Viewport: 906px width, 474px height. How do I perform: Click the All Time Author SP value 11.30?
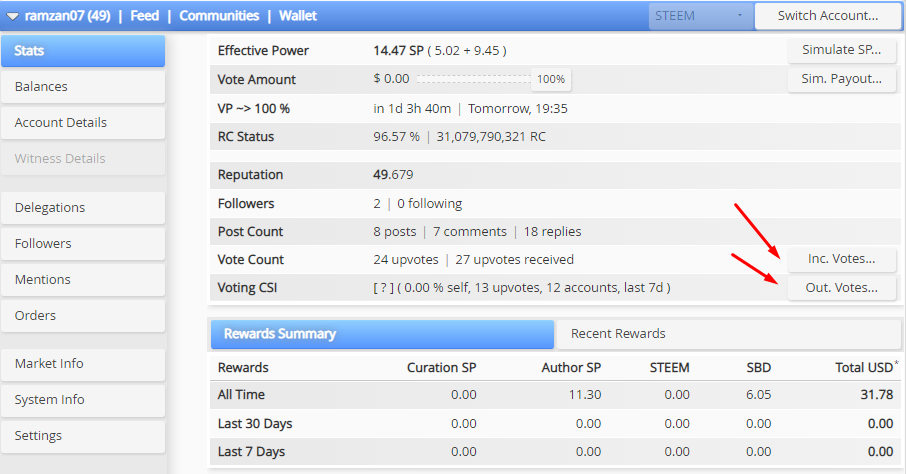tap(585, 395)
